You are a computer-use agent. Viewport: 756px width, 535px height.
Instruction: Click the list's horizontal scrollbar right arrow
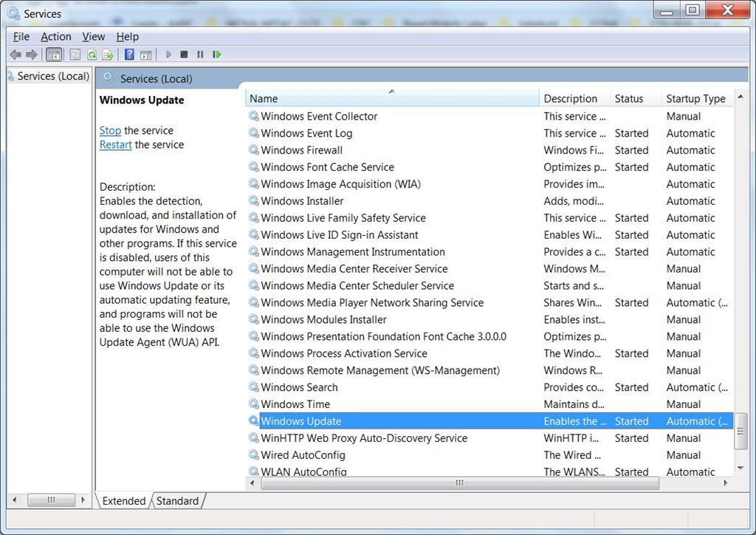726,483
